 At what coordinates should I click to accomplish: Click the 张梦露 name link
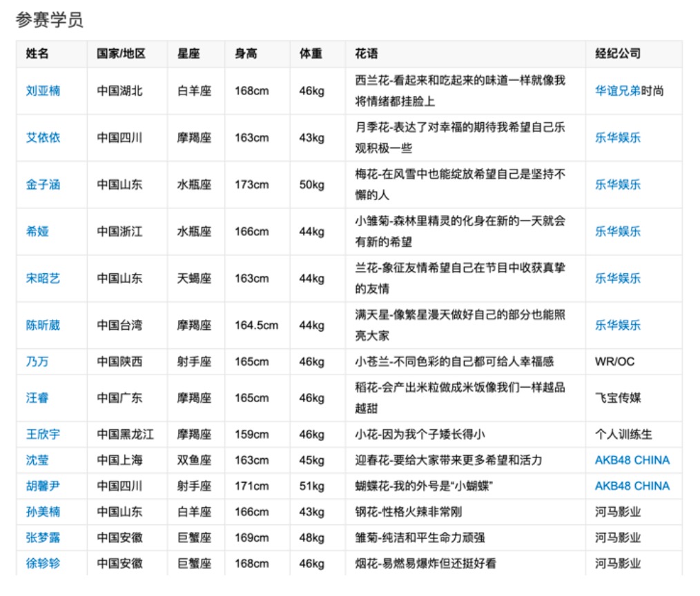[43, 538]
